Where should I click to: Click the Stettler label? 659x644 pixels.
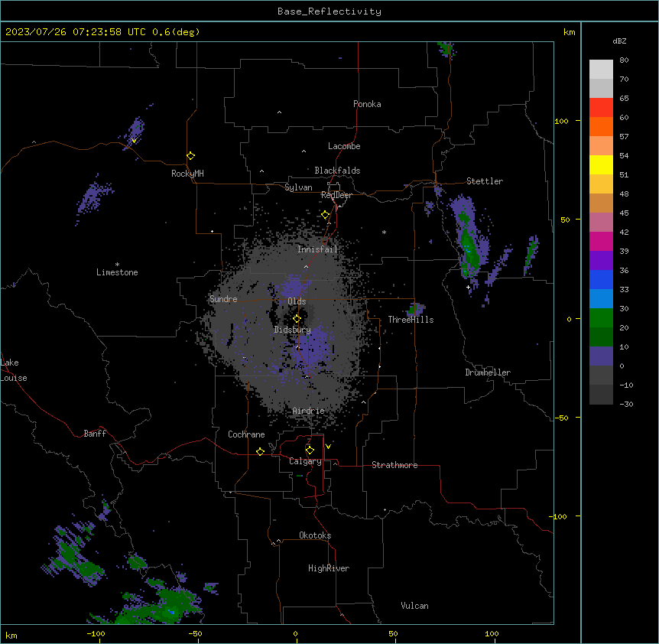click(x=485, y=181)
